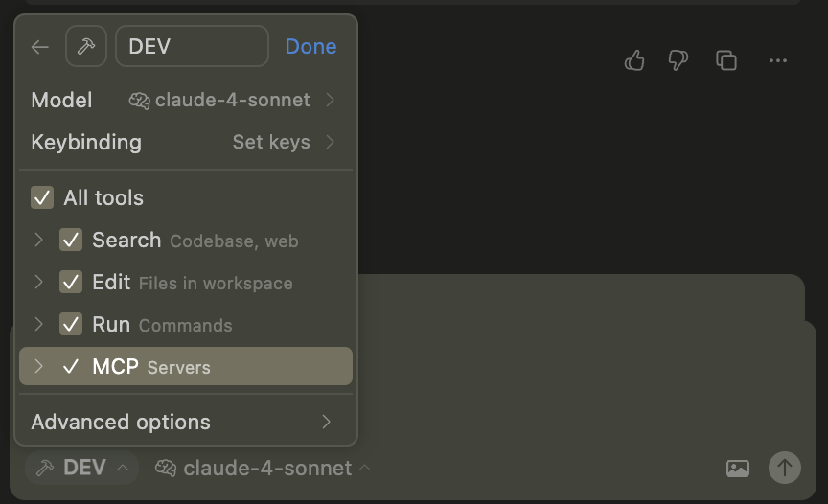
Task: Click the thumbs up icon
Action: [x=634, y=60]
